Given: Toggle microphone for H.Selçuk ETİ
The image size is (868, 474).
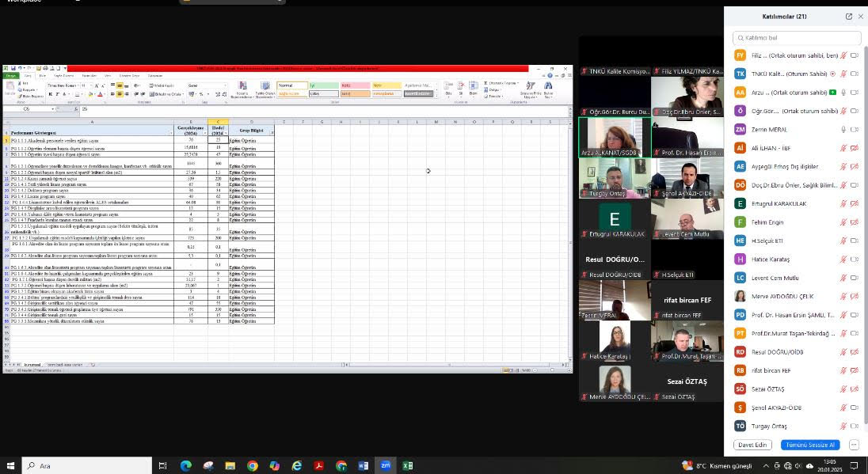Looking at the screenshot, I should click(x=843, y=241).
